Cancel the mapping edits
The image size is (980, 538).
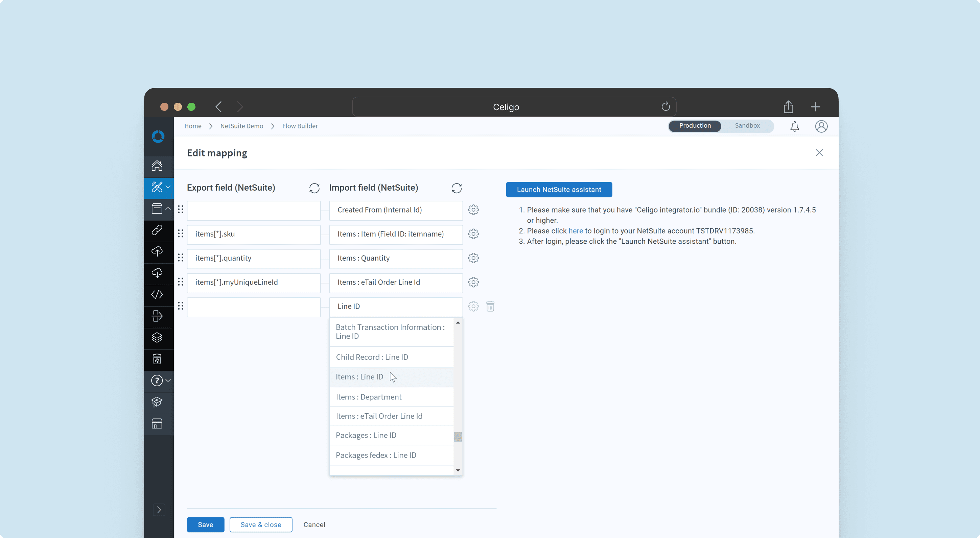tap(314, 525)
